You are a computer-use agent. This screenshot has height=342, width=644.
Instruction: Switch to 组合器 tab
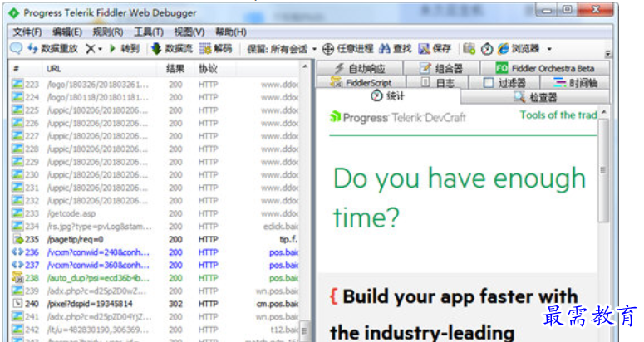[x=441, y=68]
